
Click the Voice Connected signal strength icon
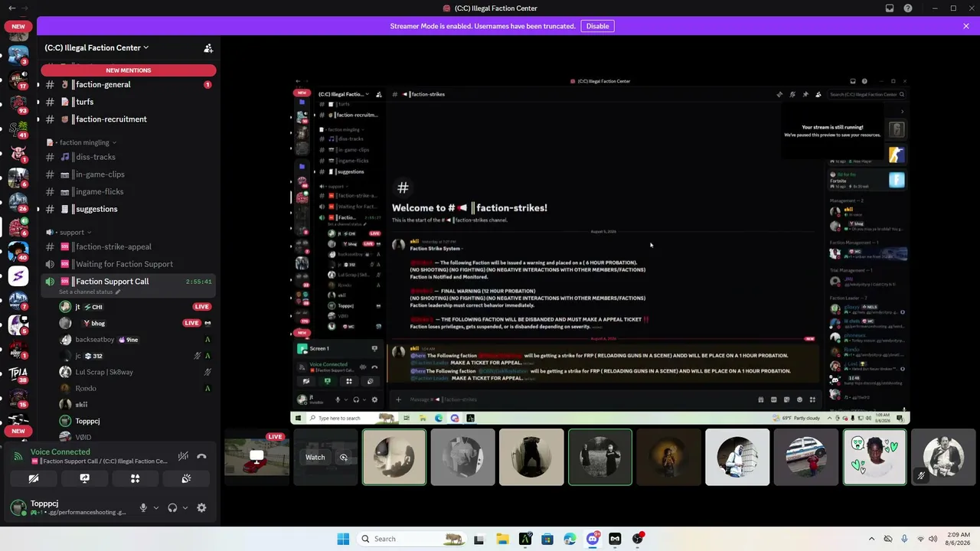tap(18, 457)
